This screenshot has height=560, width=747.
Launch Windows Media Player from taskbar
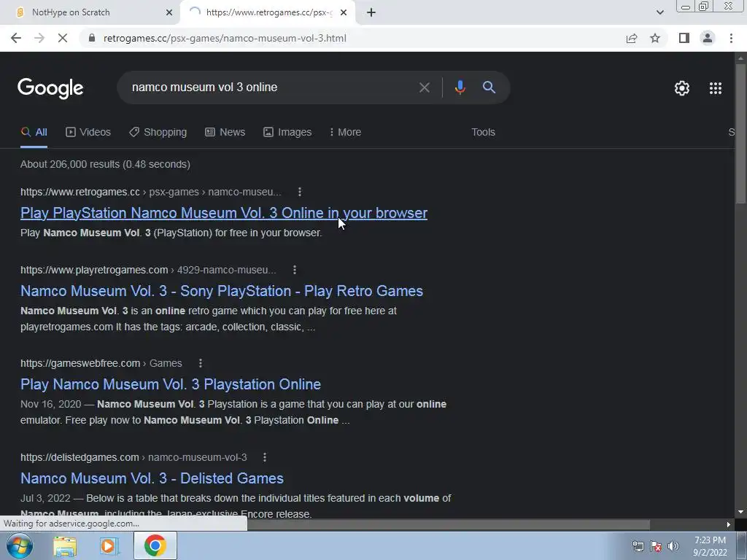coord(109,546)
